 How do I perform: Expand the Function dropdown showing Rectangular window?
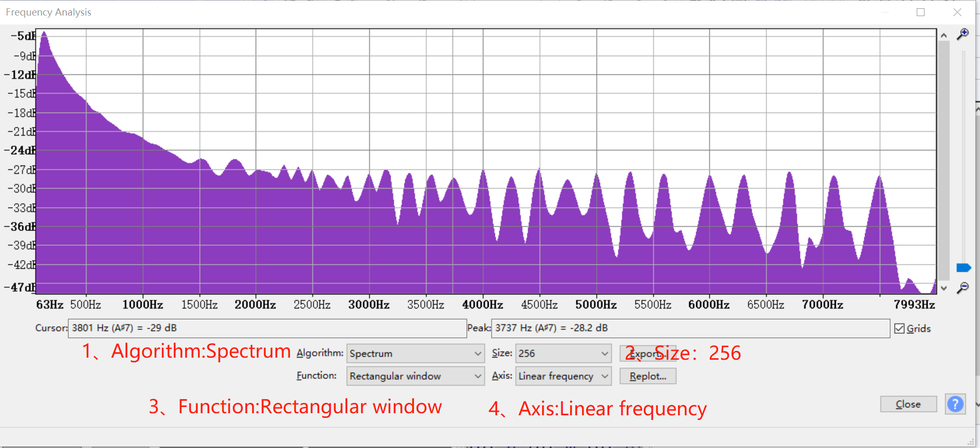[x=415, y=376]
